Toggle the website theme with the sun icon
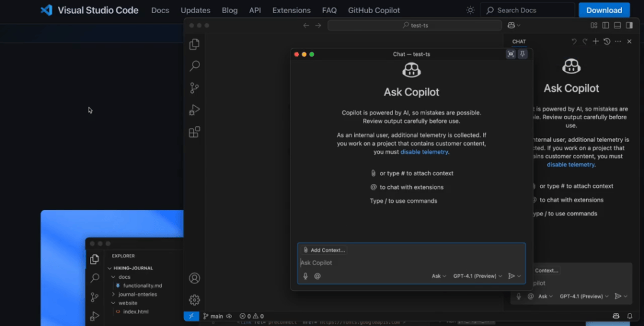644x326 pixels. coord(470,10)
